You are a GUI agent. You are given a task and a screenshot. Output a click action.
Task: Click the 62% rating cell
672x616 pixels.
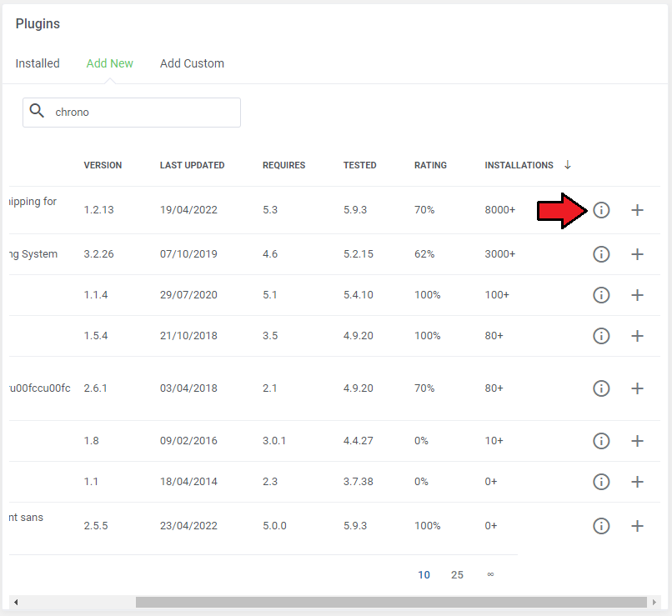[424, 254]
